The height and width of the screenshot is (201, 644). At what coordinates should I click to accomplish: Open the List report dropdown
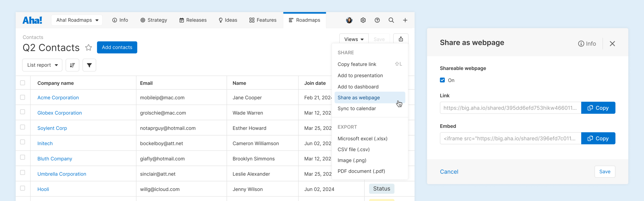pyautogui.click(x=42, y=65)
